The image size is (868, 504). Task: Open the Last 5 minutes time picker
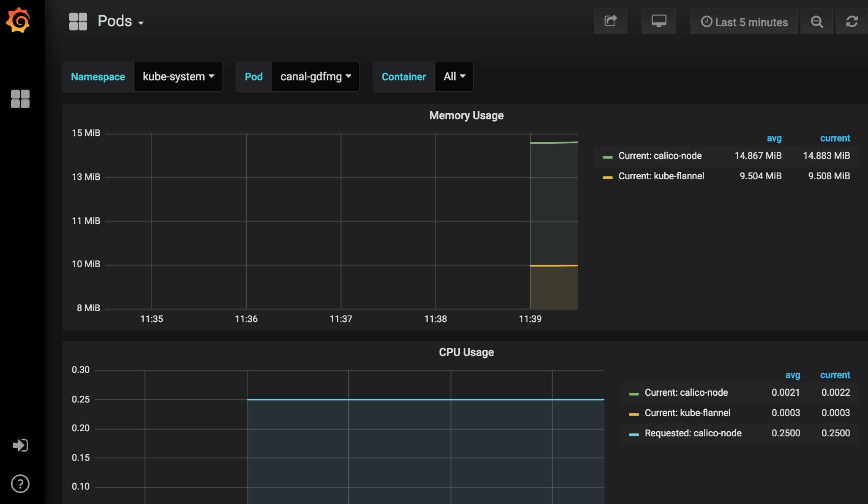[744, 22]
